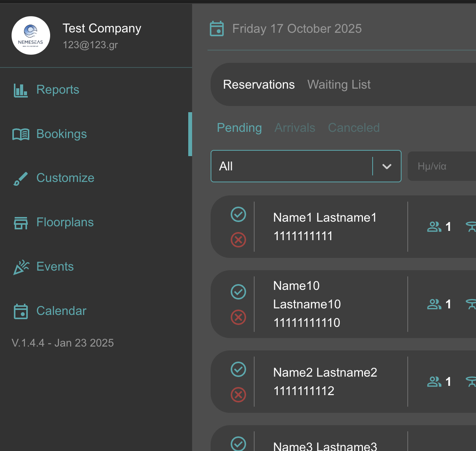476x451 pixels.
Task: Open the Arrivals filter tab
Action: pyautogui.click(x=295, y=128)
